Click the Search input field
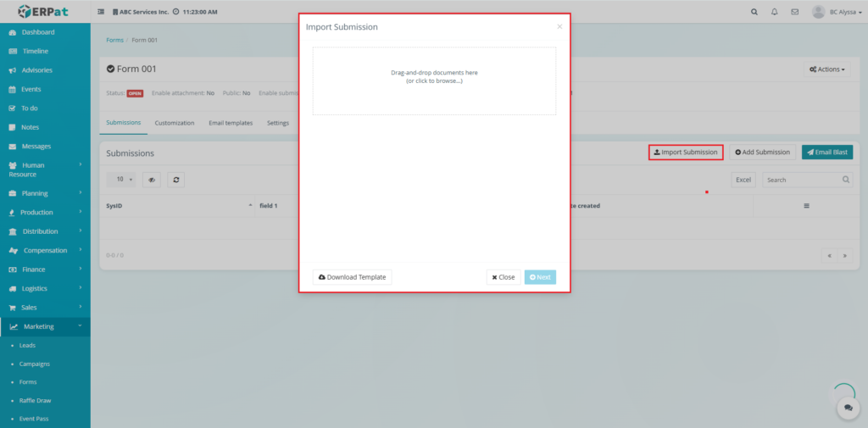 coord(799,180)
